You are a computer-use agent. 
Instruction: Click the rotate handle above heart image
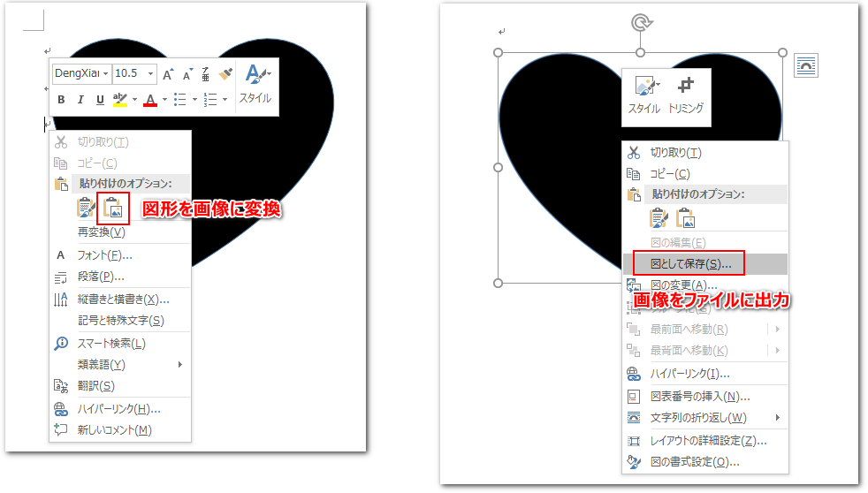[641, 22]
